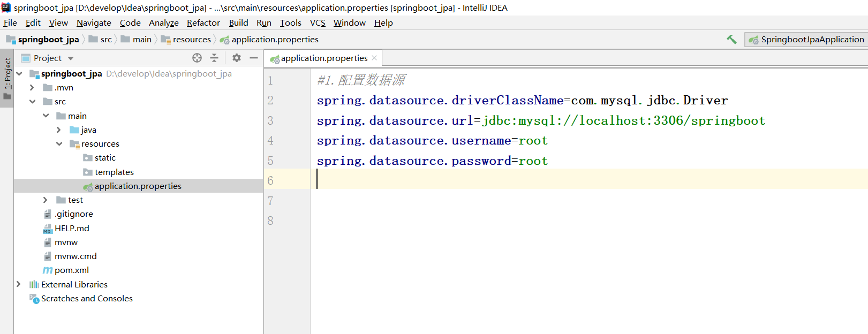This screenshot has width=868, height=334.
Task: Collapse the main folder arrow
Action: click(46, 116)
